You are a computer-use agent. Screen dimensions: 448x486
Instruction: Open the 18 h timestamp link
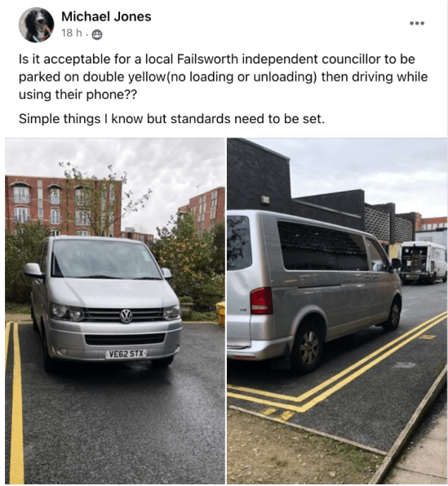[72, 33]
